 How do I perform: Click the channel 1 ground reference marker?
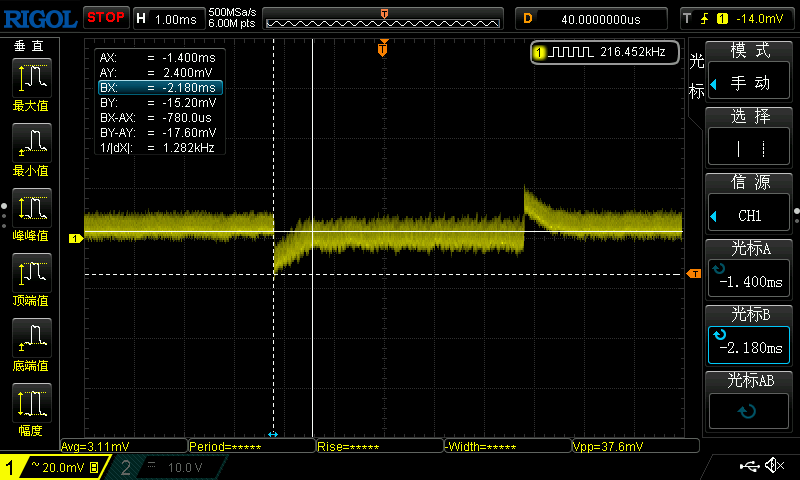[76, 238]
